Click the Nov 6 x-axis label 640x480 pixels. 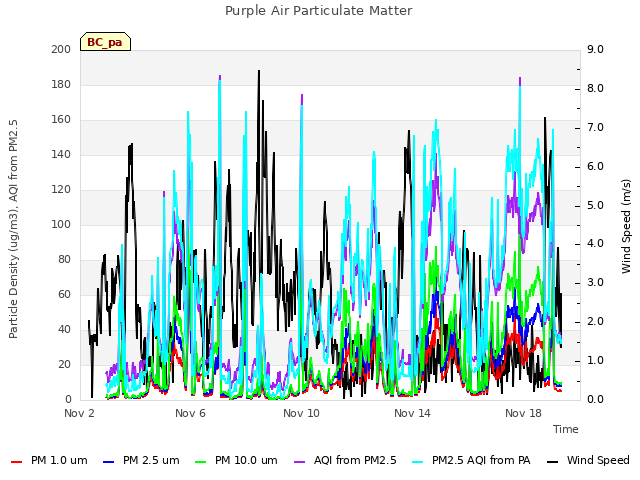pos(190,413)
